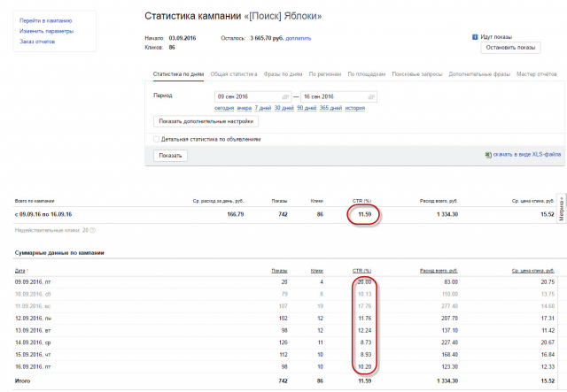Screen dimensions: 567x392
Task: Select the '7 дней' period shortcut
Action: (263, 108)
